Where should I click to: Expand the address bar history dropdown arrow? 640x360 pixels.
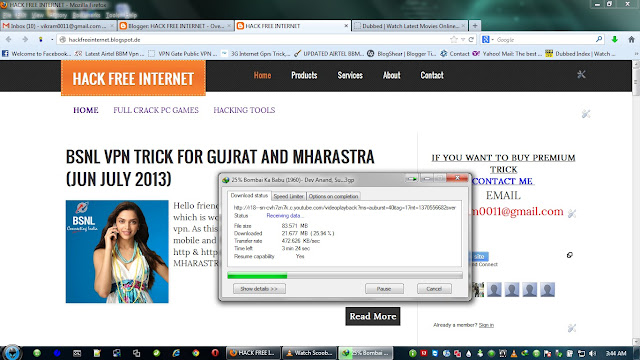[x=463, y=40]
